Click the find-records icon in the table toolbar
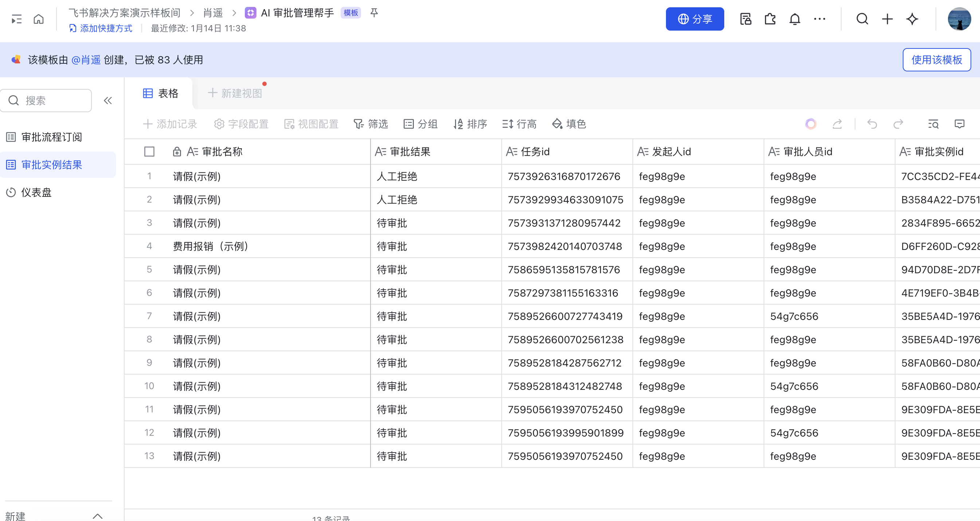The width and height of the screenshot is (980, 521). [x=933, y=124]
